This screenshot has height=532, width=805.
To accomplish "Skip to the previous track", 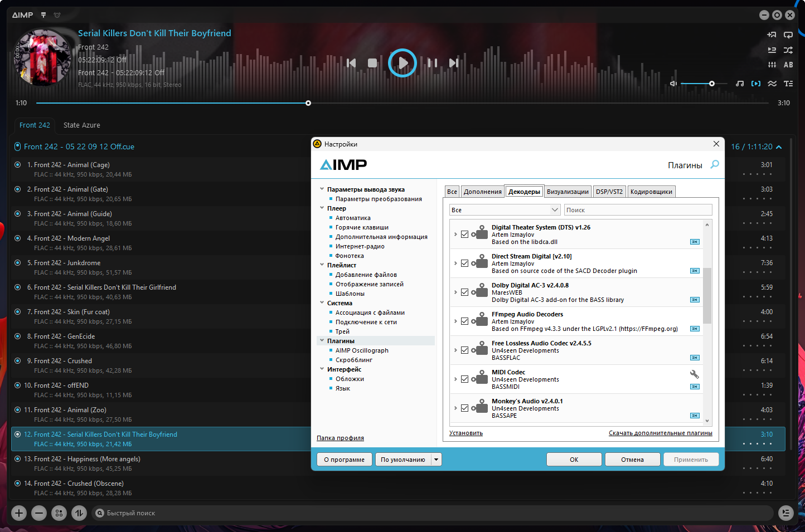I will (x=351, y=63).
